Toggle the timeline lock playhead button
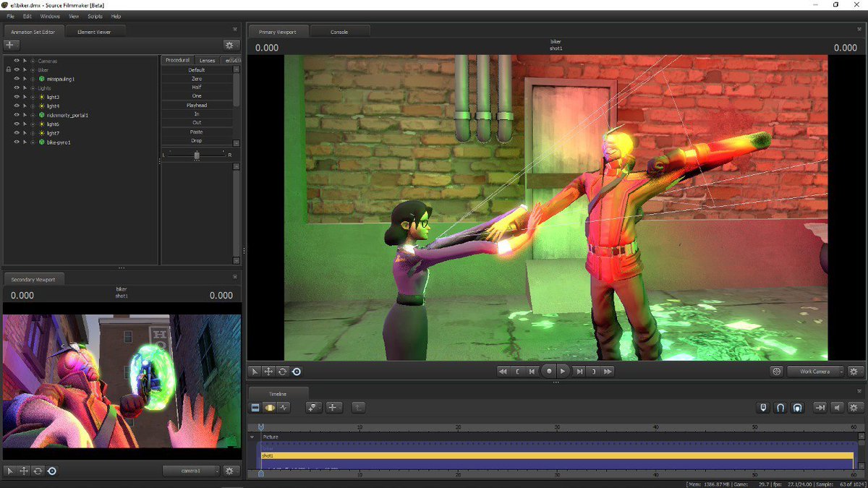The width and height of the screenshot is (868, 488). tap(763, 408)
